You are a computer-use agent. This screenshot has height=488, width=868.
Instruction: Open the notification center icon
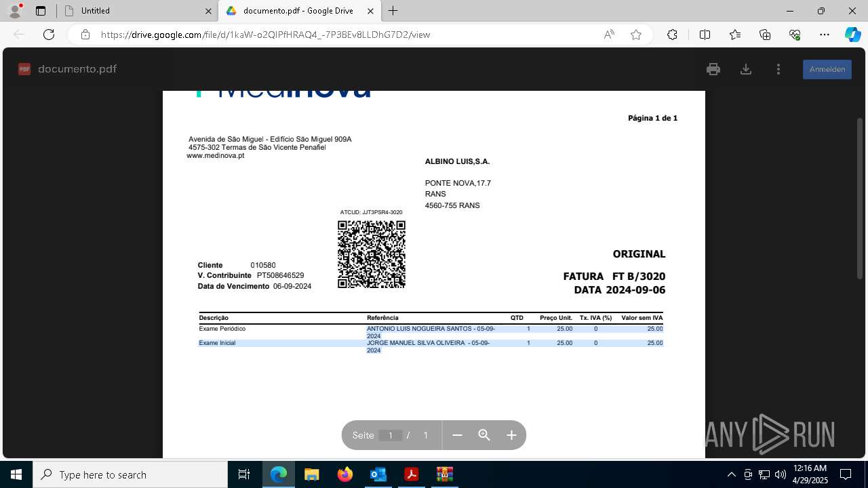[846, 474]
